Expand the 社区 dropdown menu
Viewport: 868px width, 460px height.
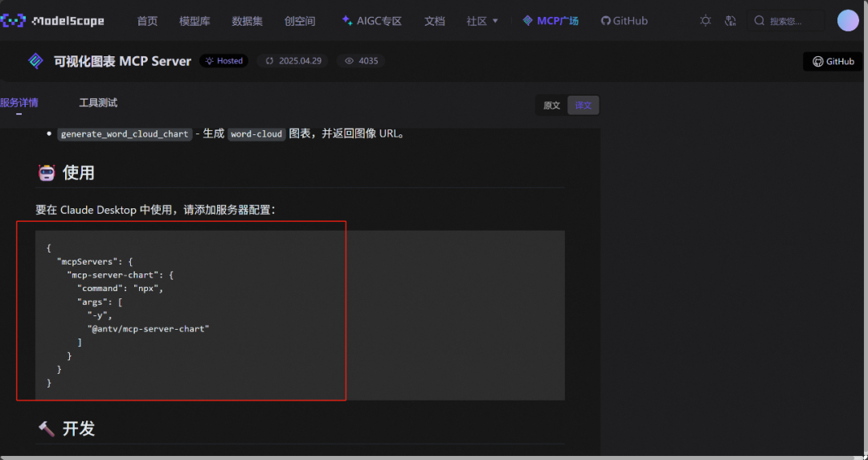tap(482, 21)
